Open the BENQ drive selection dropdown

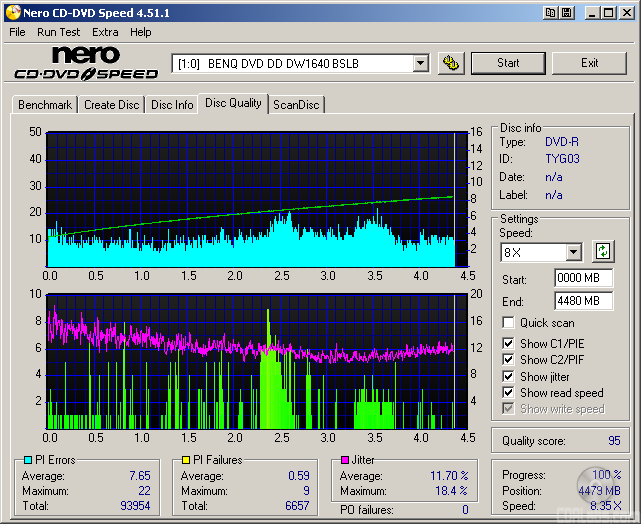point(421,63)
